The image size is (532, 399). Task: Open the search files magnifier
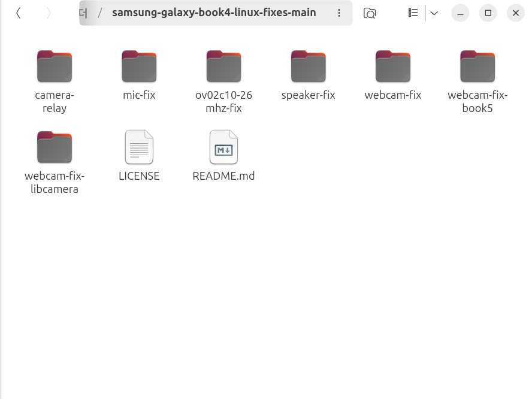coord(370,13)
